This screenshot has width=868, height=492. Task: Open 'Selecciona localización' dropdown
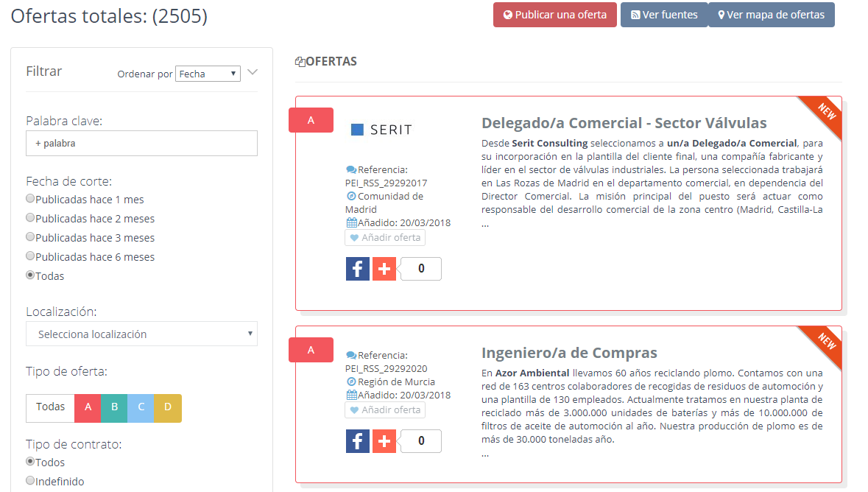click(141, 334)
